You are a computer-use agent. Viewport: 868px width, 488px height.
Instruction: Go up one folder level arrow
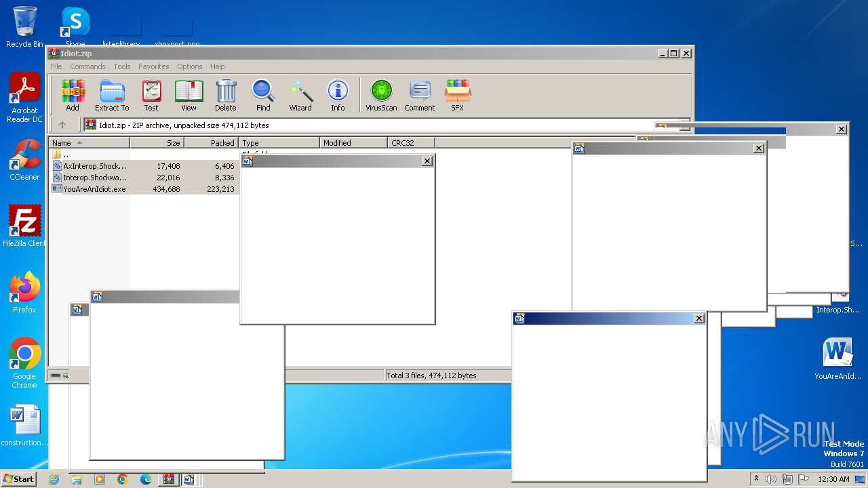pyautogui.click(x=62, y=125)
